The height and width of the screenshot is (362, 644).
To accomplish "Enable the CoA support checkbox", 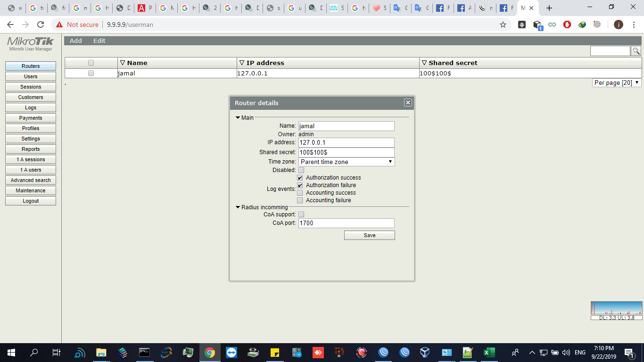I will pos(301,214).
